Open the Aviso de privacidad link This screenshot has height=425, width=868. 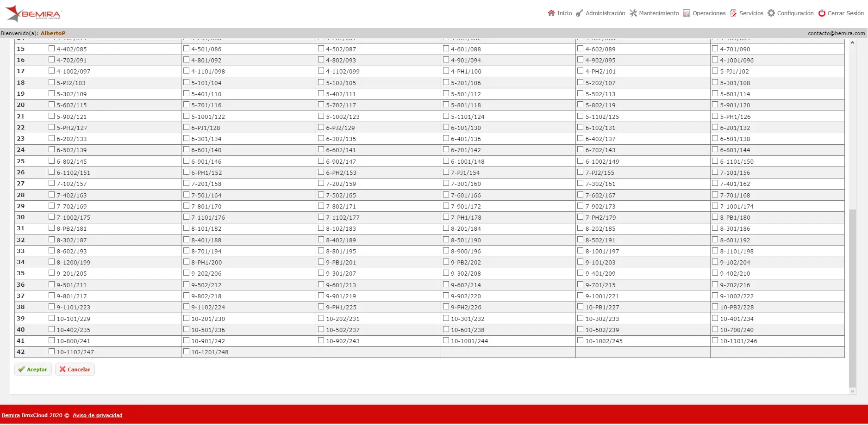(97, 415)
